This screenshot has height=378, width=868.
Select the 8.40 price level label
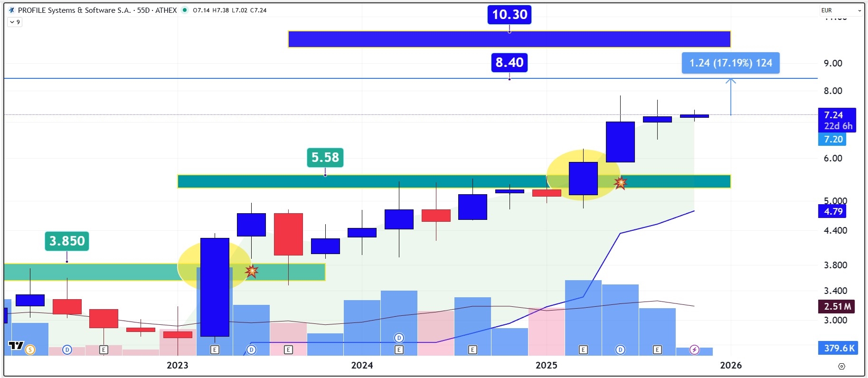tap(509, 63)
